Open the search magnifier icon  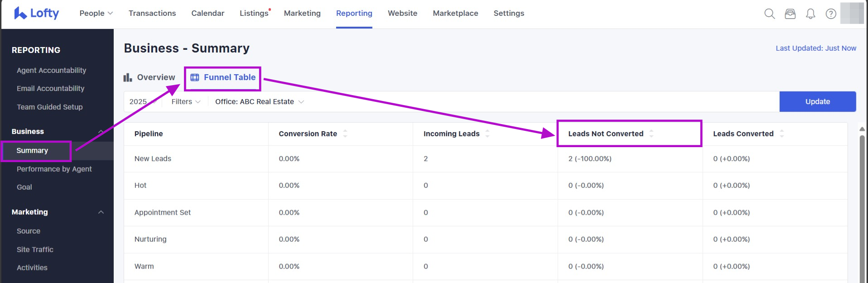(x=769, y=14)
